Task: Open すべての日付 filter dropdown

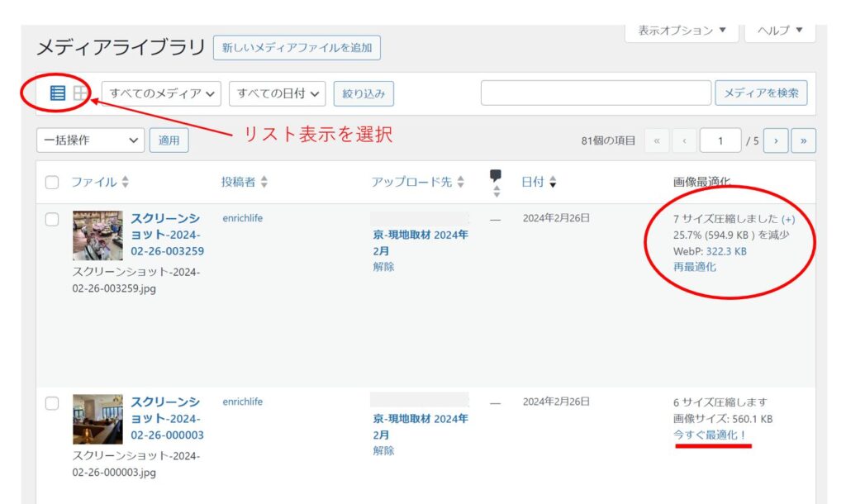Action: point(278,94)
